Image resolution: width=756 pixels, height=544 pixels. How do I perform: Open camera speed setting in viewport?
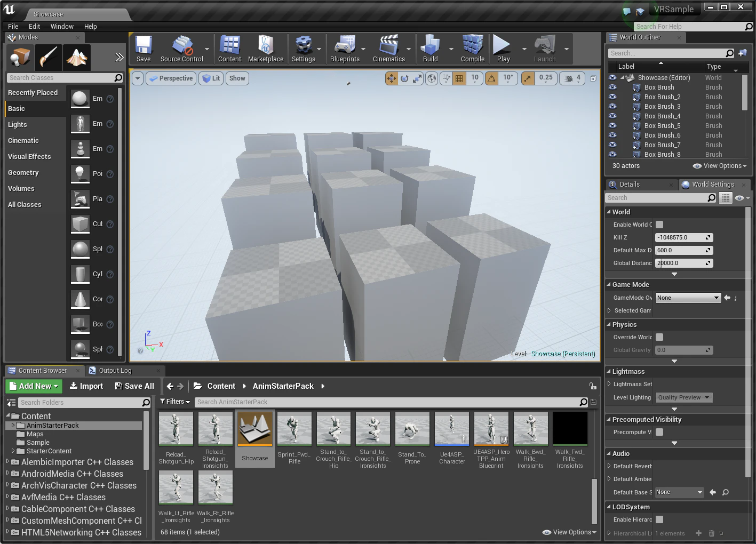coord(572,78)
